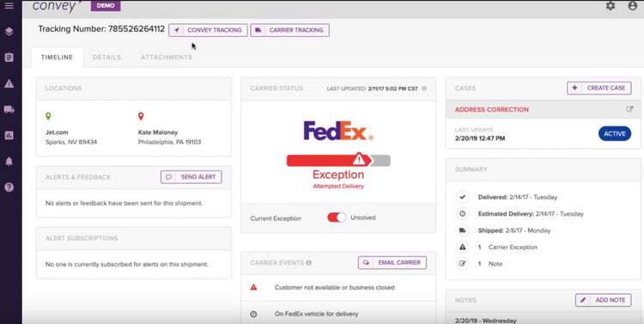This screenshot has width=644, height=324.
Task: Click the Email Carrier button
Action: coord(392,262)
